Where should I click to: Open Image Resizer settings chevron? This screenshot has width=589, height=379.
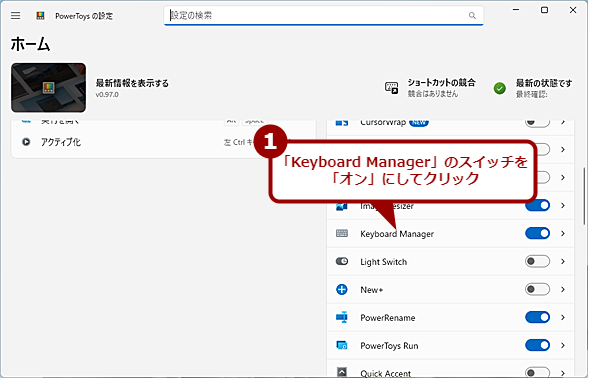point(563,205)
